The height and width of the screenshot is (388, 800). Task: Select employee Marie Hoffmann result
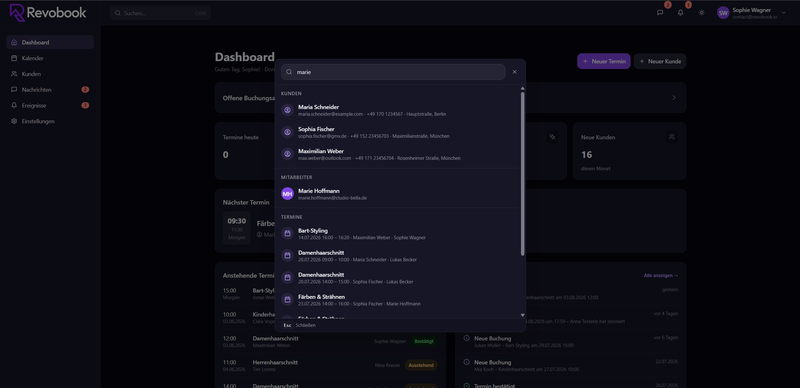point(397,194)
